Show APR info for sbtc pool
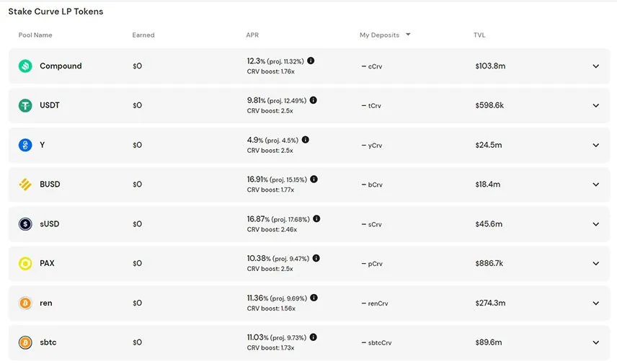 click(x=314, y=337)
